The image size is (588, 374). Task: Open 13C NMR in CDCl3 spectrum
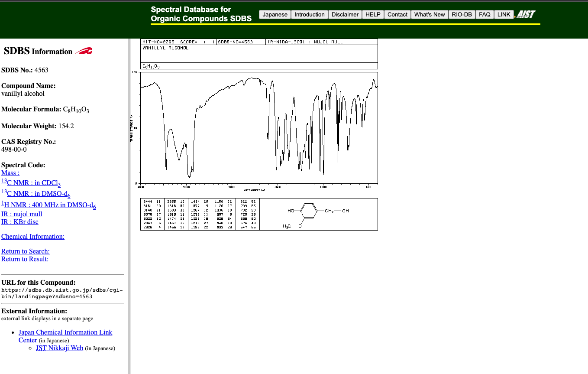[x=31, y=182]
